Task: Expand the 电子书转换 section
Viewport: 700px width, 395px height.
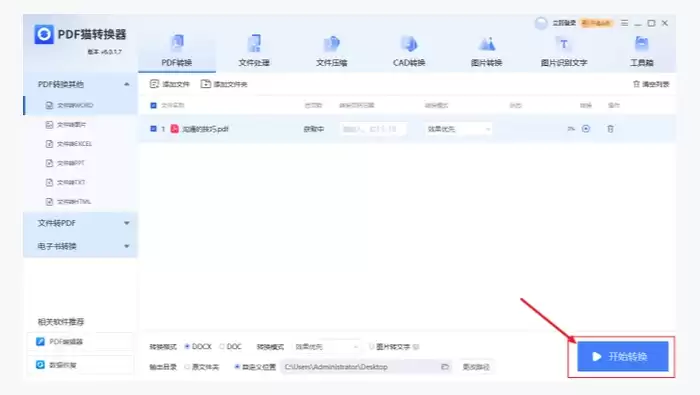Action: (x=80, y=246)
